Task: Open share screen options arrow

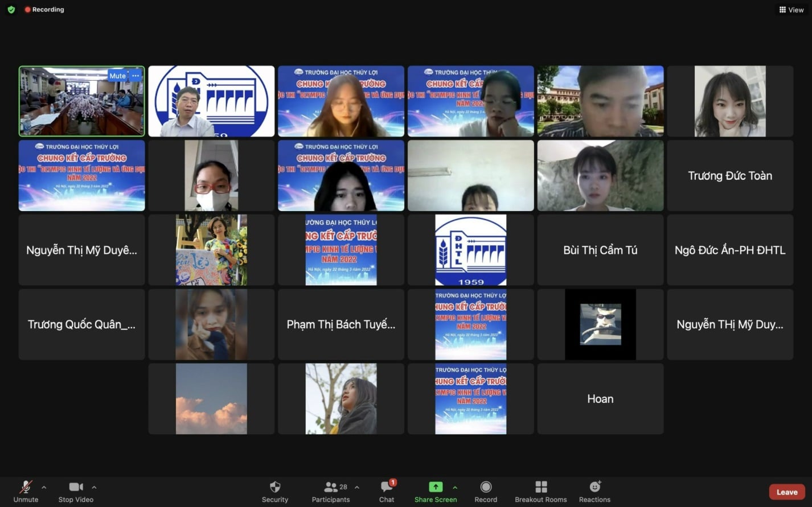Action: (x=455, y=487)
